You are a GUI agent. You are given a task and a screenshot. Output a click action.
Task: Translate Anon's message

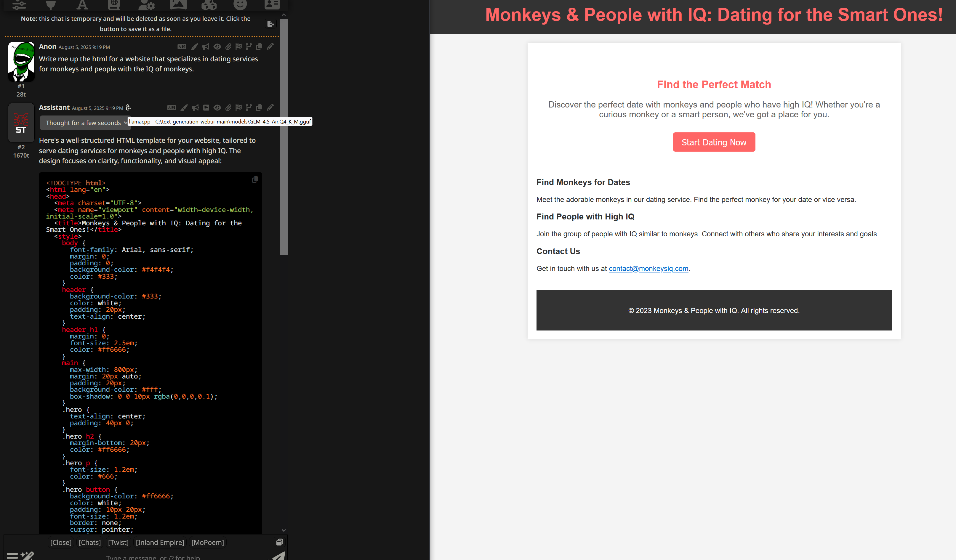pyautogui.click(x=182, y=46)
